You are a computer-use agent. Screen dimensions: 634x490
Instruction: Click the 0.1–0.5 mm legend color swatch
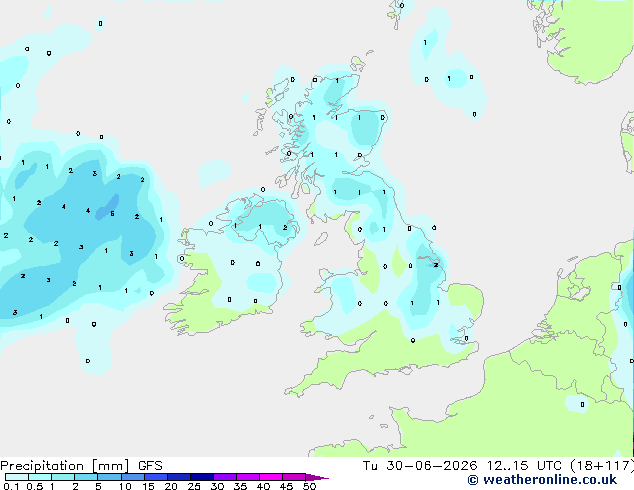point(17,477)
